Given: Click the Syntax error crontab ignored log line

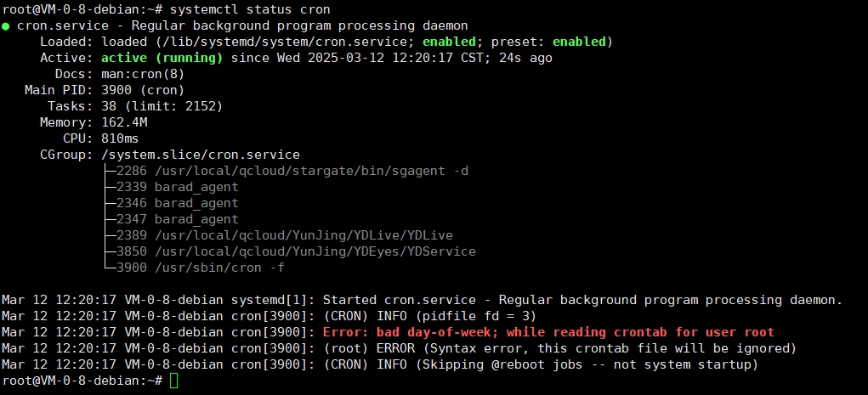Looking at the screenshot, I should click(559, 348).
